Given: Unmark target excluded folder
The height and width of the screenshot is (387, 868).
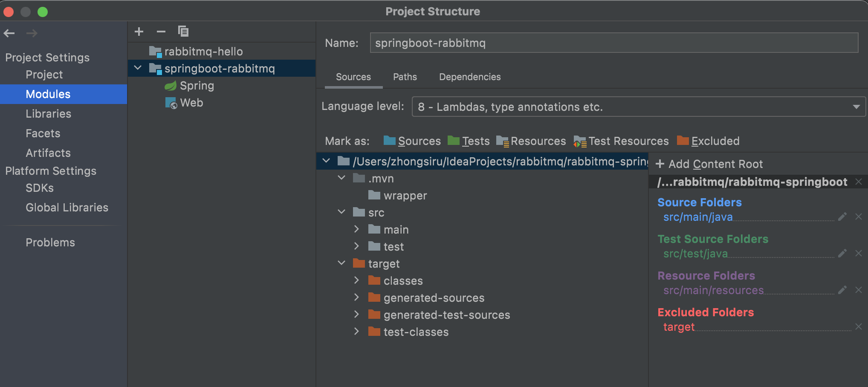Looking at the screenshot, I should pyautogui.click(x=859, y=327).
